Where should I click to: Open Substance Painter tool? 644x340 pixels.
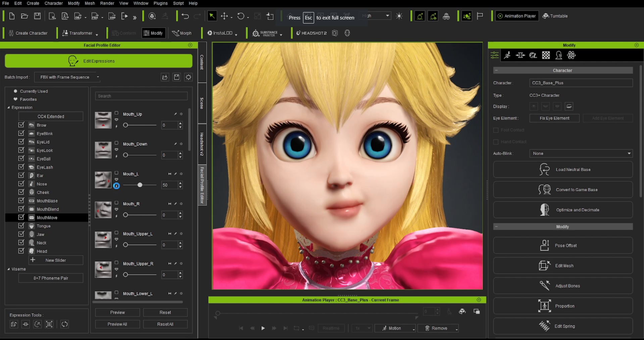click(265, 33)
